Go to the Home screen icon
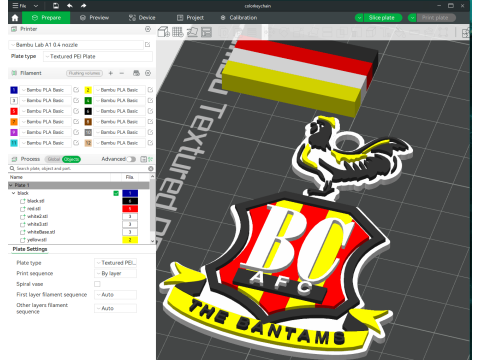The image size is (480, 360). point(15,18)
